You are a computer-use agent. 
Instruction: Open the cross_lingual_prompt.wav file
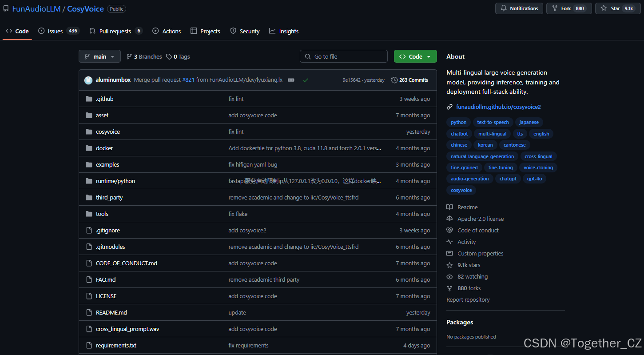(127, 329)
